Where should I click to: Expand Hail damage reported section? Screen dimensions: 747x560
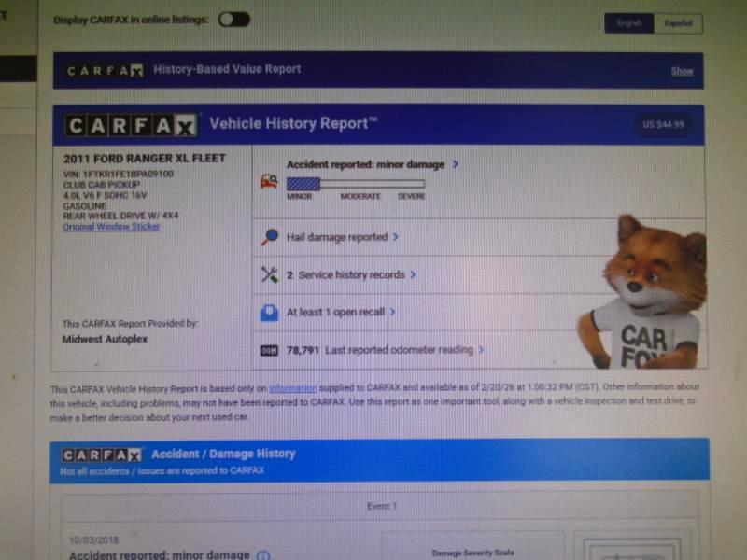[342, 237]
